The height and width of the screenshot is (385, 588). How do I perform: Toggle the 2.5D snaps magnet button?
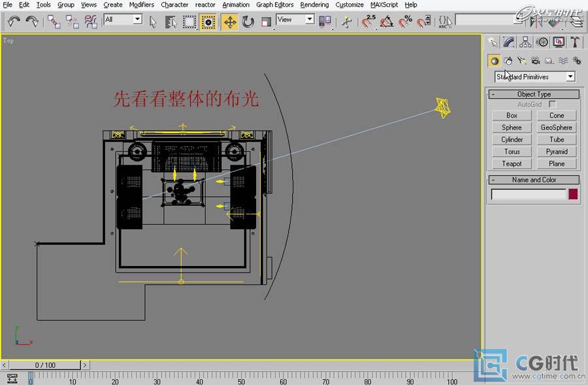point(369,22)
